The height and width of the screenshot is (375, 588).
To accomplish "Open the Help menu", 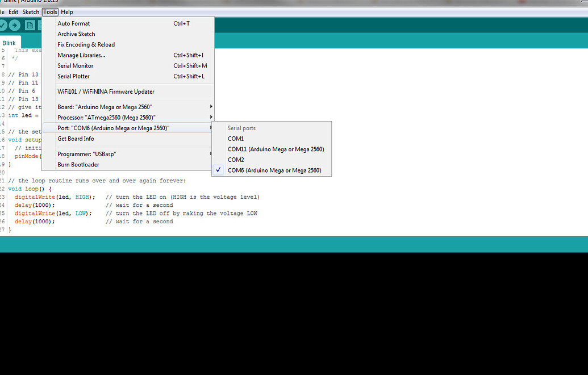I will (66, 11).
